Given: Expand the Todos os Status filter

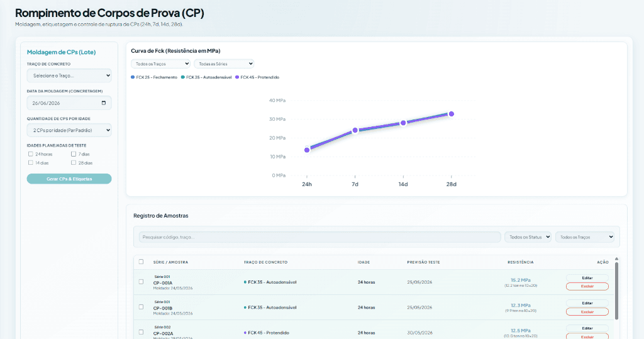Looking at the screenshot, I should click(x=528, y=237).
